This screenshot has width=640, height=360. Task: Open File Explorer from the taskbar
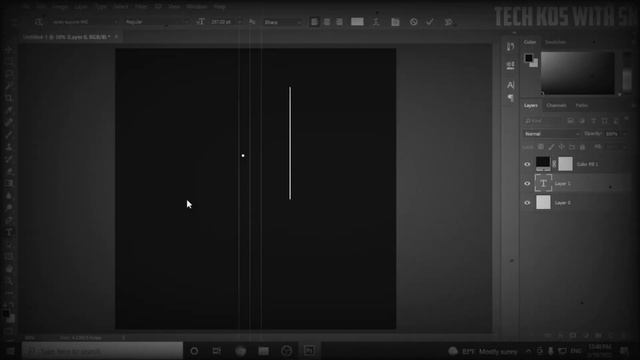(x=263, y=351)
